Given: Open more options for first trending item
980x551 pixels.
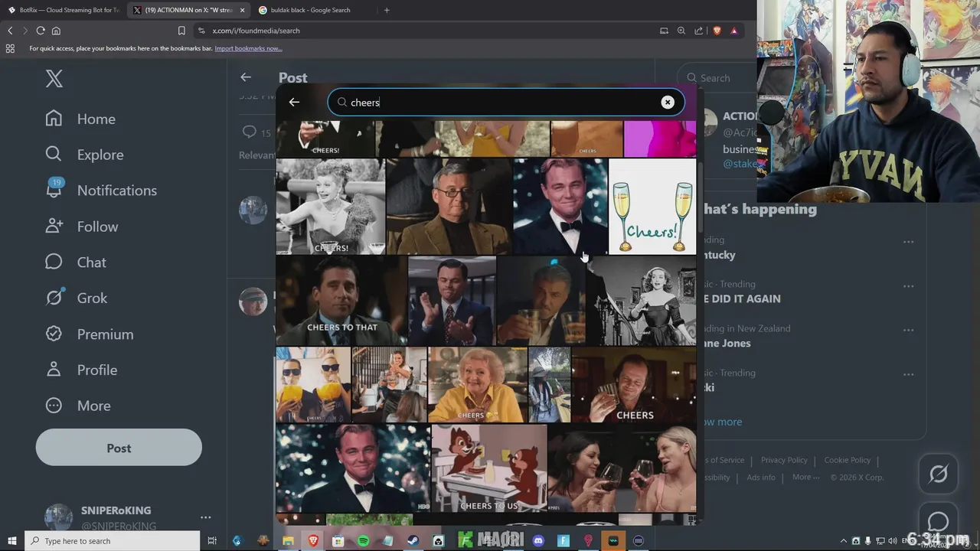Looking at the screenshot, I should pos(908,242).
